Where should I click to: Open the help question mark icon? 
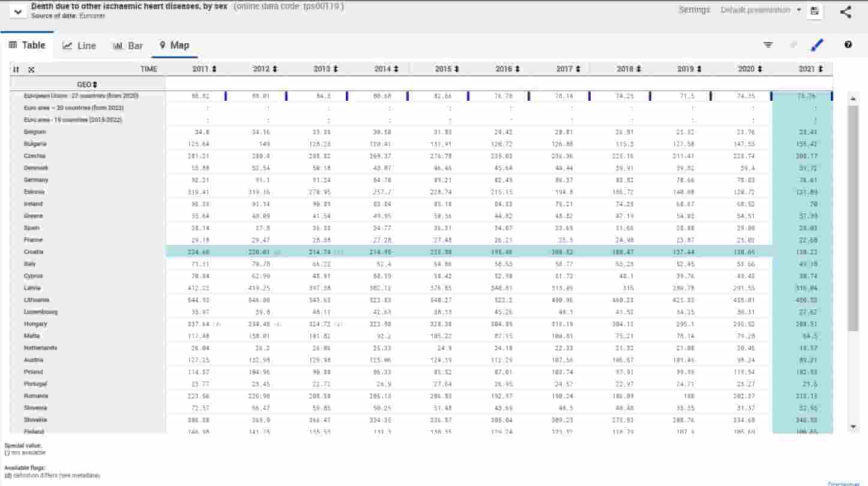pos(848,45)
